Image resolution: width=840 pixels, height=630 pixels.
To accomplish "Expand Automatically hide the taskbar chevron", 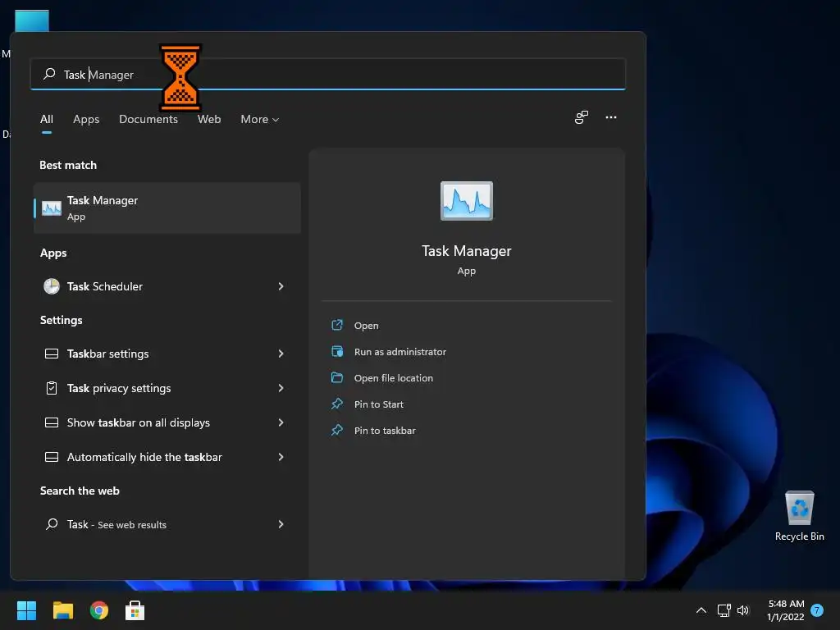I will point(281,457).
